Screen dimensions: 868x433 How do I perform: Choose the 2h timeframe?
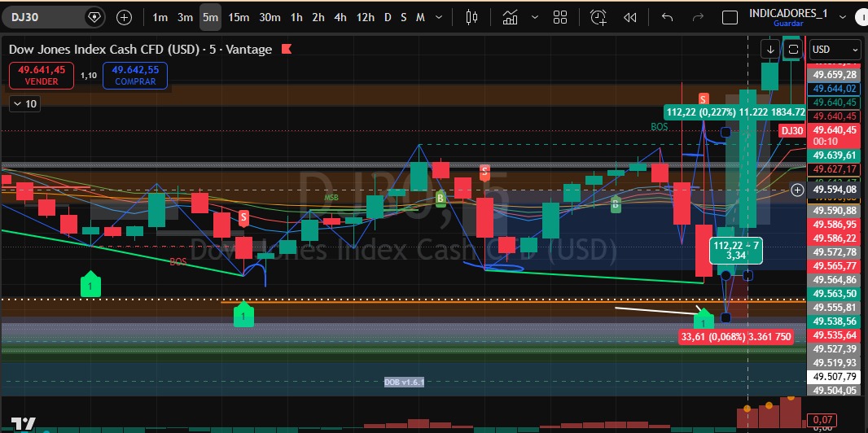coord(318,18)
